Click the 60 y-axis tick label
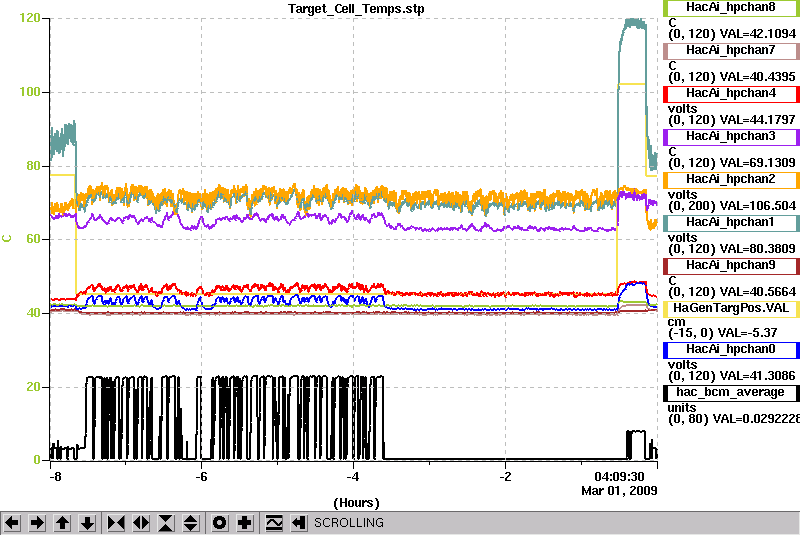The image size is (800, 535). (x=33, y=239)
